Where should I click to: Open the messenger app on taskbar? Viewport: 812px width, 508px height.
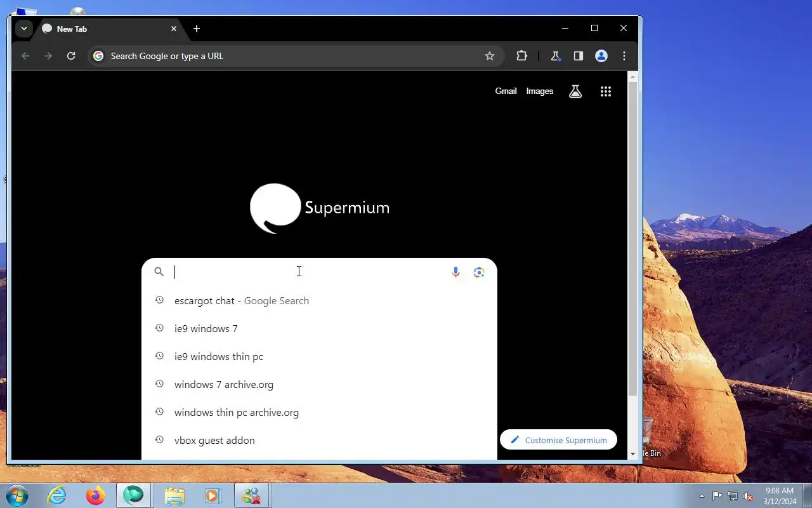click(x=252, y=495)
